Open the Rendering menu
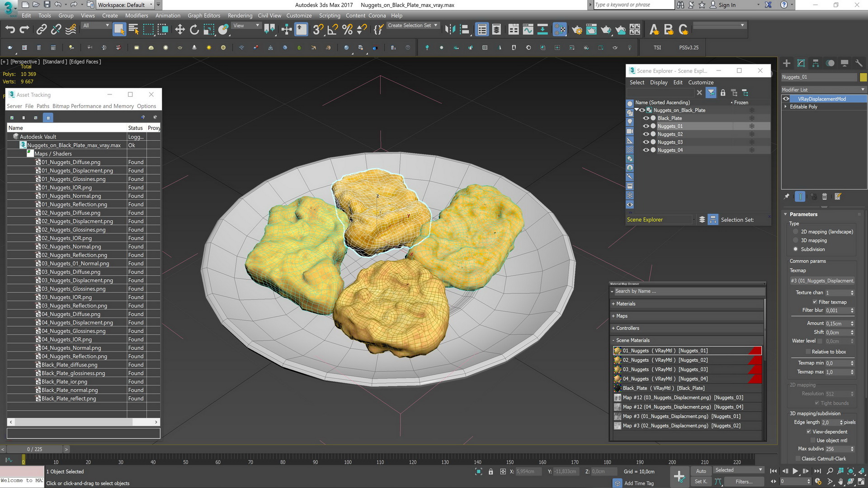Image resolution: width=868 pixels, height=488 pixels. (240, 15)
